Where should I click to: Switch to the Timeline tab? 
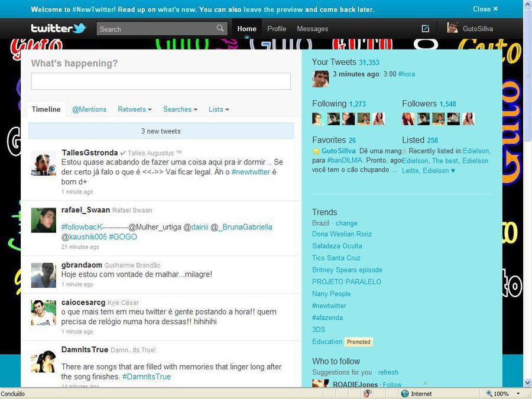coord(46,109)
